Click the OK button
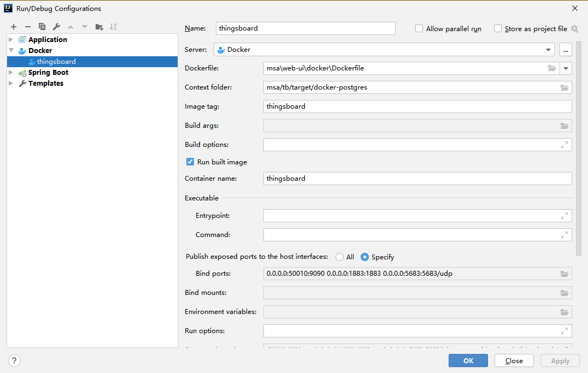Viewport: 588px width, 373px height. pos(468,360)
